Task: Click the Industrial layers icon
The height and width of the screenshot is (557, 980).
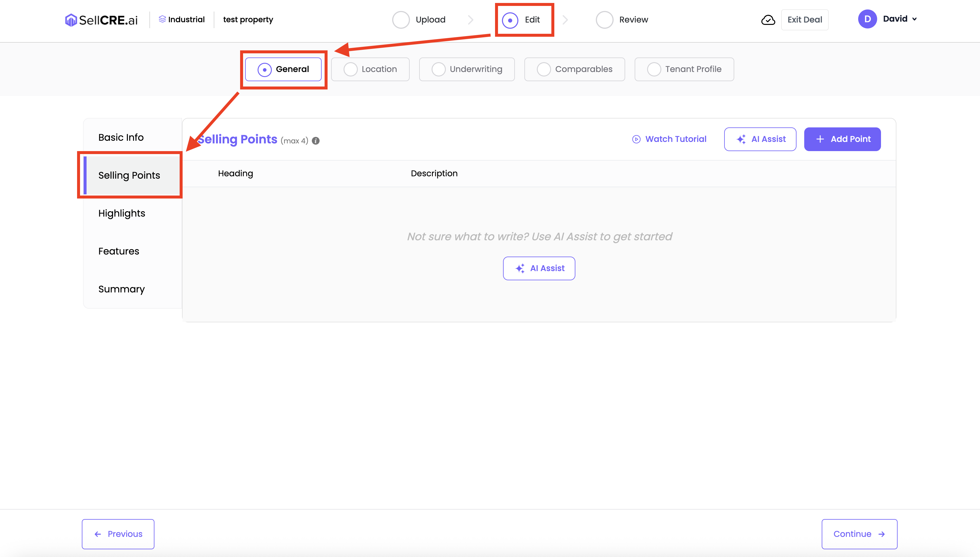Action: click(x=162, y=19)
